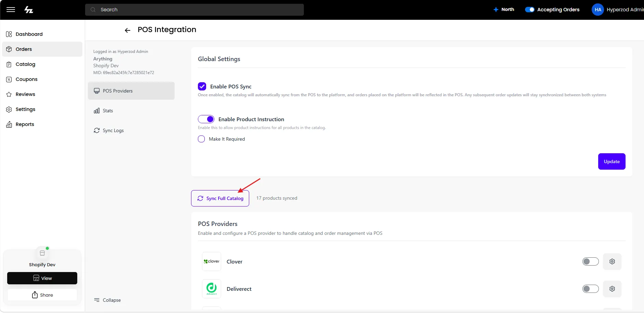Click the '17 products synced' text
644x313 pixels.
277,198
